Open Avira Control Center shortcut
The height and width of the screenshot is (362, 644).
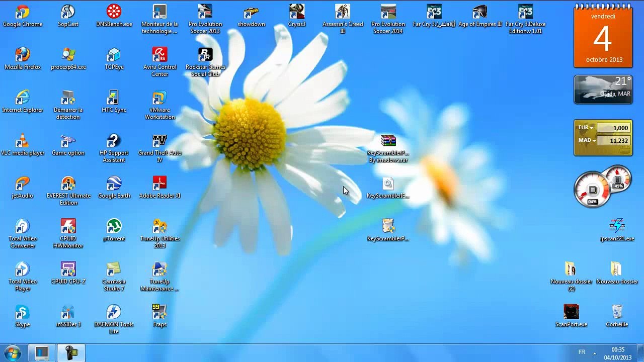(x=159, y=62)
